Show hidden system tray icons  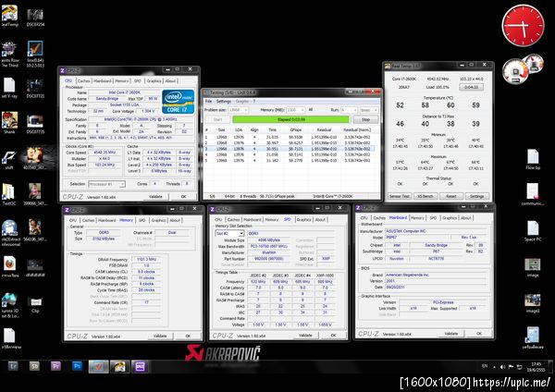tap(495, 367)
